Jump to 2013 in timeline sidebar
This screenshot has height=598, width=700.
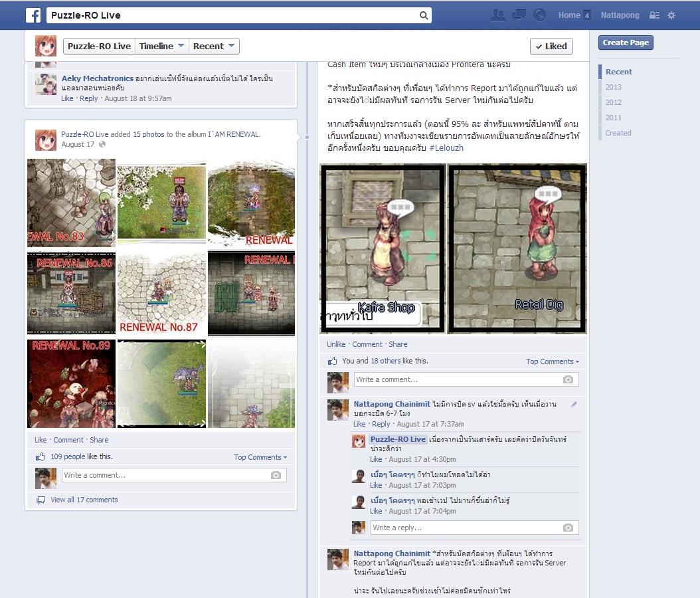tap(614, 87)
